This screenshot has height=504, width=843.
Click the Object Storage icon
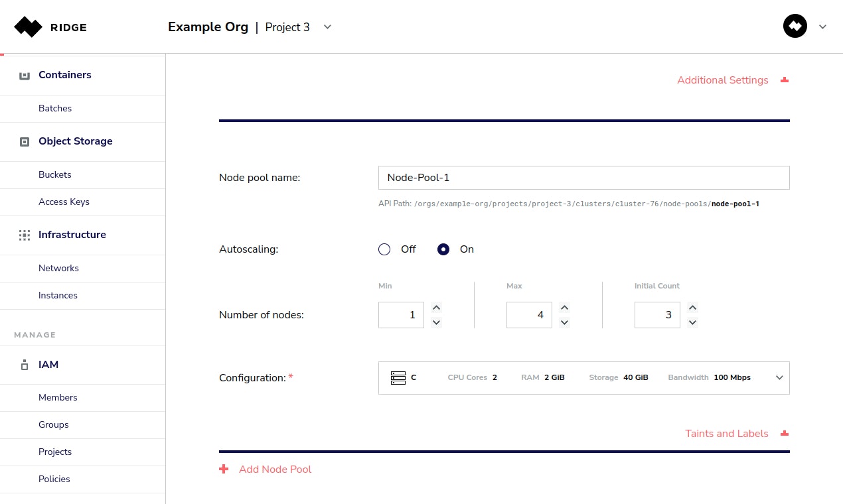(x=25, y=142)
